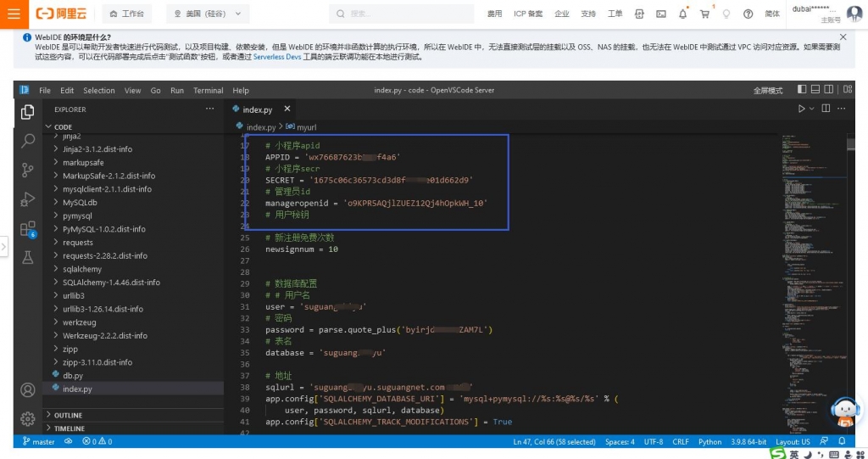The image size is (868, 459).
Task: Open errors and warnings status item
Action: coord(97,442)
